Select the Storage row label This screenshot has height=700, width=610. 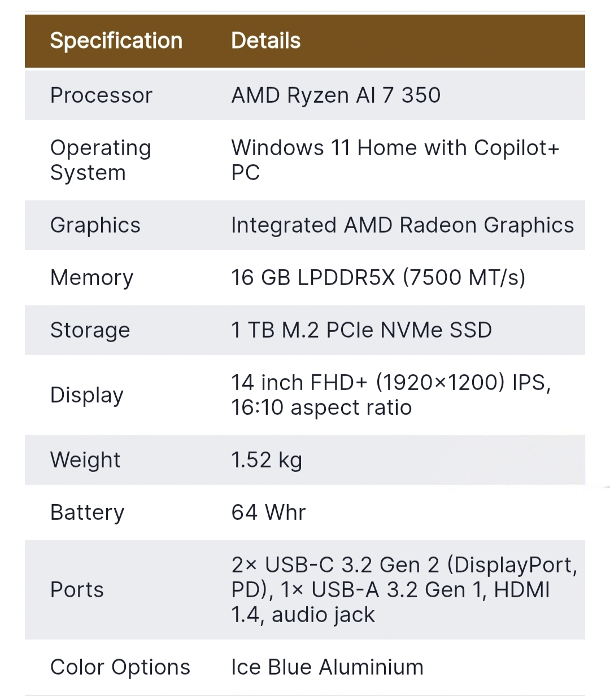(x=90, y=330)
